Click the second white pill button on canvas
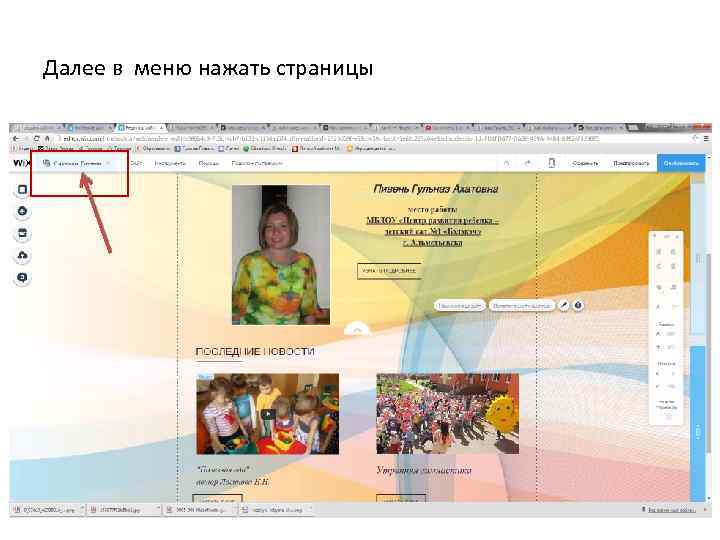 521,306
